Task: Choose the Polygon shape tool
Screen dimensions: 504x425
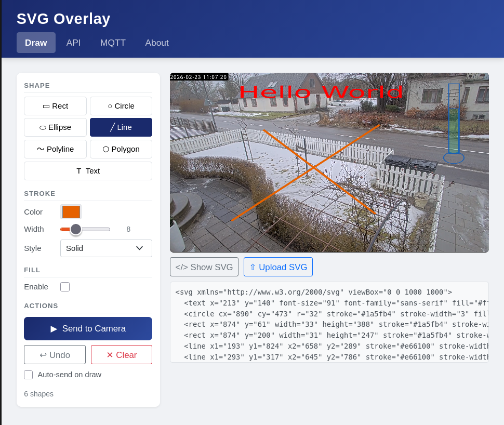Action: coord(121,149)
